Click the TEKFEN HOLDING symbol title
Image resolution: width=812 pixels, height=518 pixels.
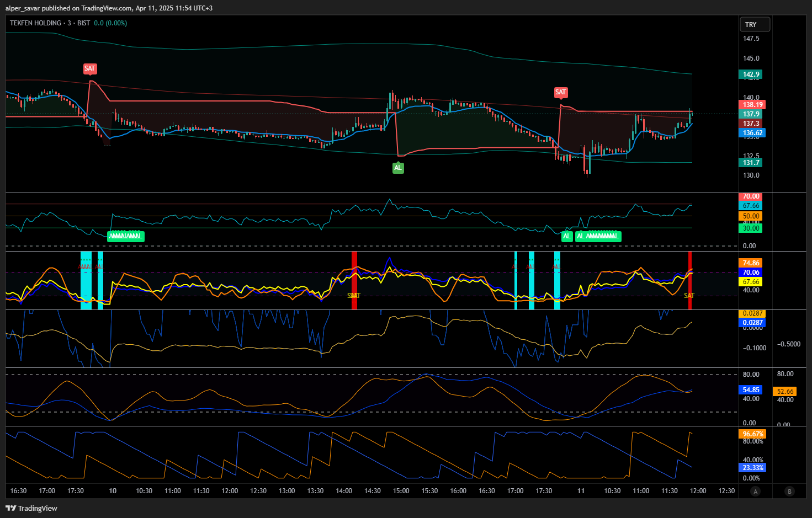(x=36, y=23)
